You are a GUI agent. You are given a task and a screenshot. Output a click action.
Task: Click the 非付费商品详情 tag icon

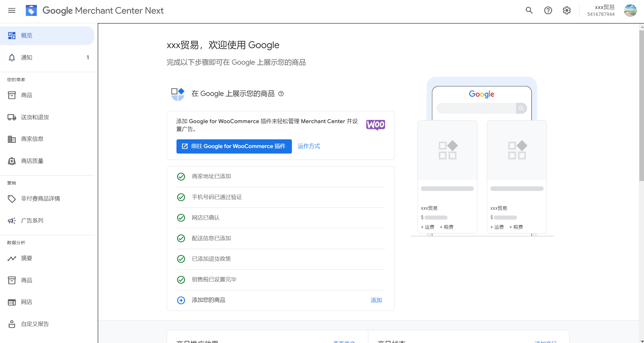pyautogui.click(x=12, y=199)
